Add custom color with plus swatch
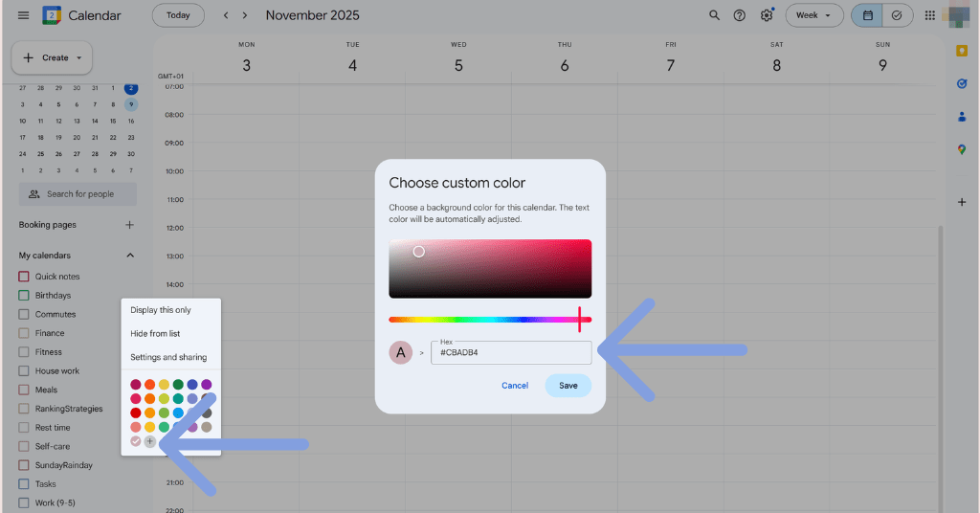Viewport: 980px width, 513px height. 150,441
